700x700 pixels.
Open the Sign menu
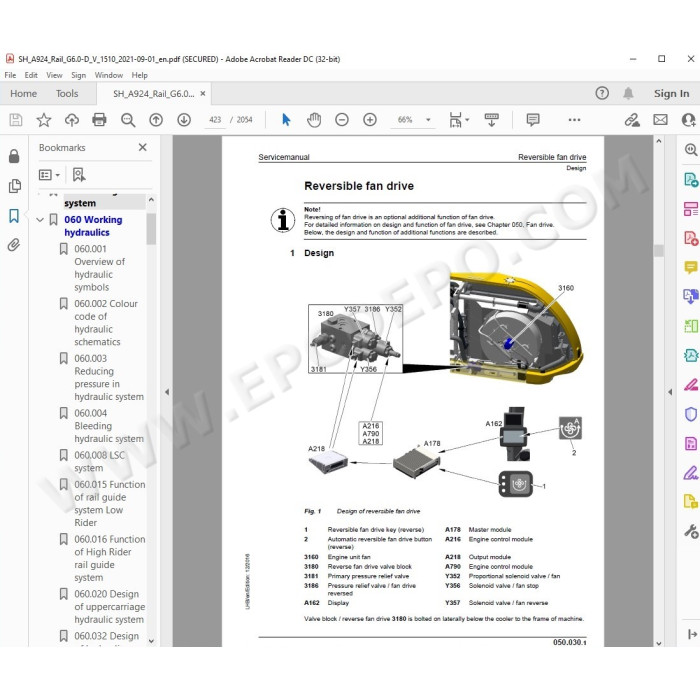pyautogui.click(x=79, y=75)
